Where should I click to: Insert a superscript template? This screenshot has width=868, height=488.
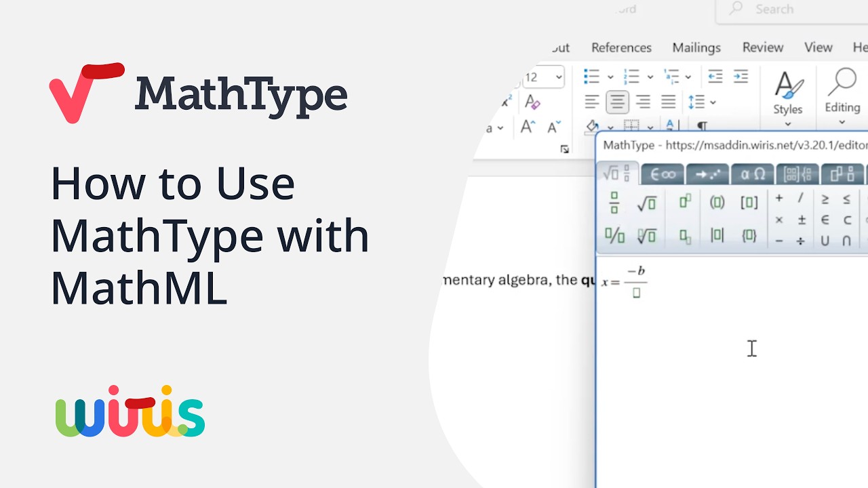coord(685,201)
